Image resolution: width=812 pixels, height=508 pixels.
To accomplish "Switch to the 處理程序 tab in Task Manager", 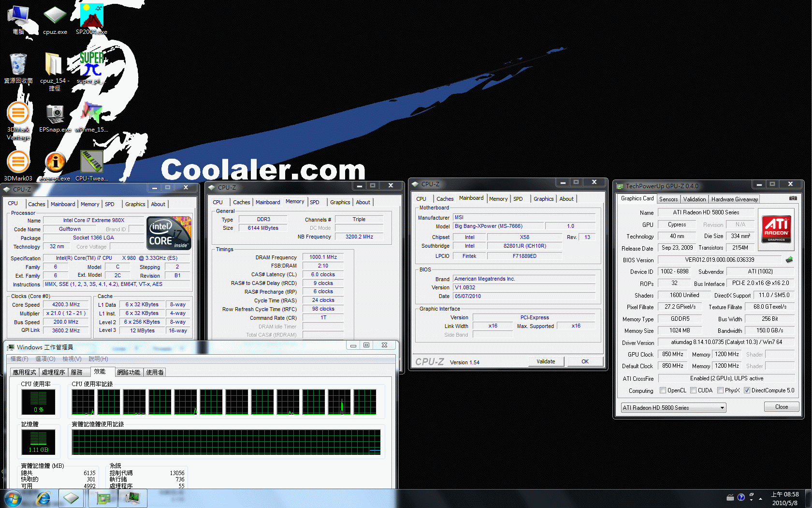I will tap(53, 373).
